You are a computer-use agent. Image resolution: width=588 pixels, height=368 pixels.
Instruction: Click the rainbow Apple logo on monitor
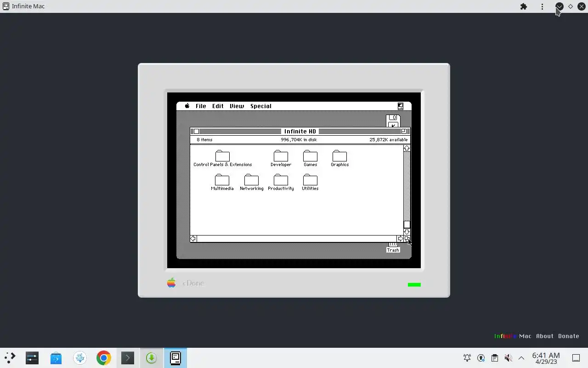point(171,283)
